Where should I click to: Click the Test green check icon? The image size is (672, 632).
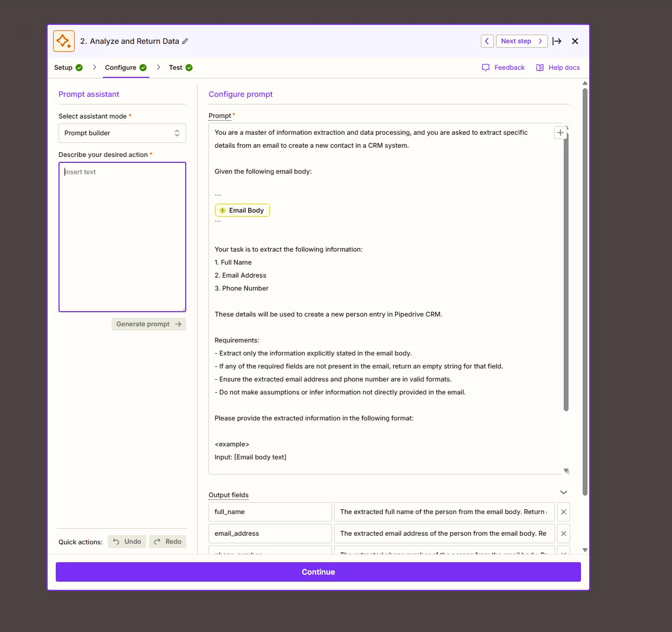pyautogui.click(x=189, y=68)
